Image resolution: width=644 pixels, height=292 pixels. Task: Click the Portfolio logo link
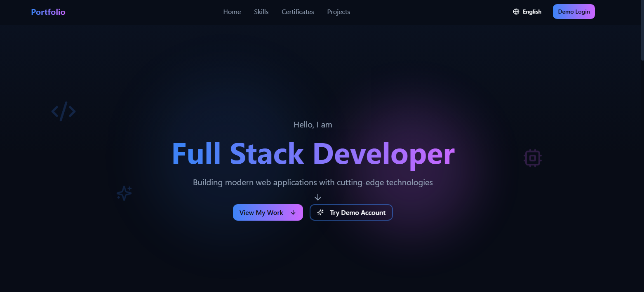pyautogui.click(x=48, y=12)
